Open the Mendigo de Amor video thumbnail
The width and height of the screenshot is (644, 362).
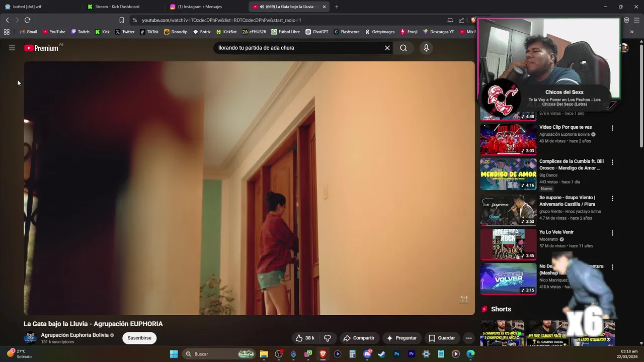click(x=508, y=174)
